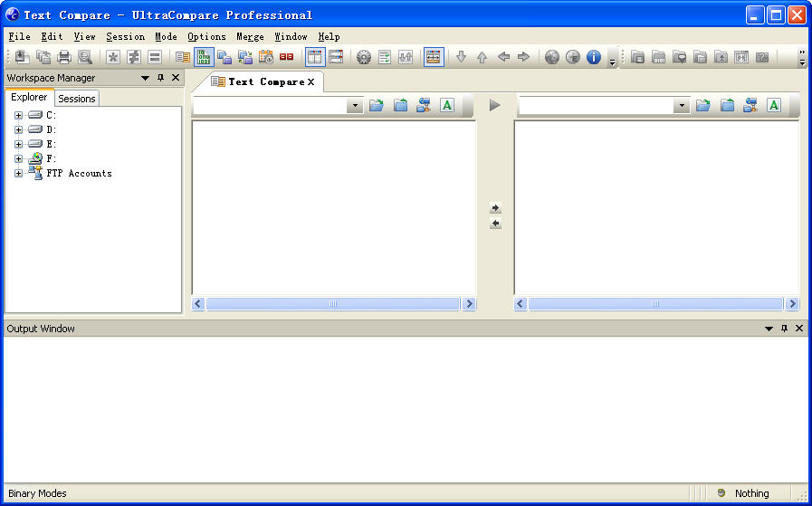
Task: Click the Save icon in the toolbar
Action: 22,57
